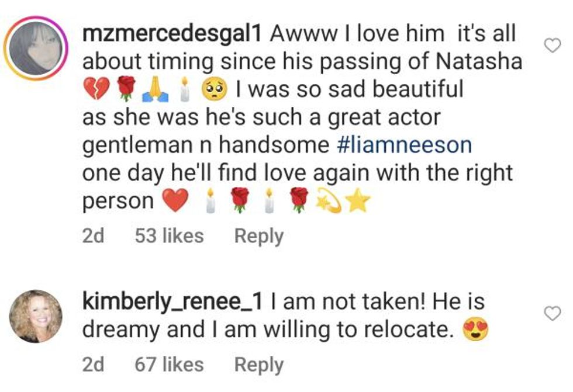Open kimberly_renee_1's profile picture
This screenshot has height=392, width=573.
[36, 316]
